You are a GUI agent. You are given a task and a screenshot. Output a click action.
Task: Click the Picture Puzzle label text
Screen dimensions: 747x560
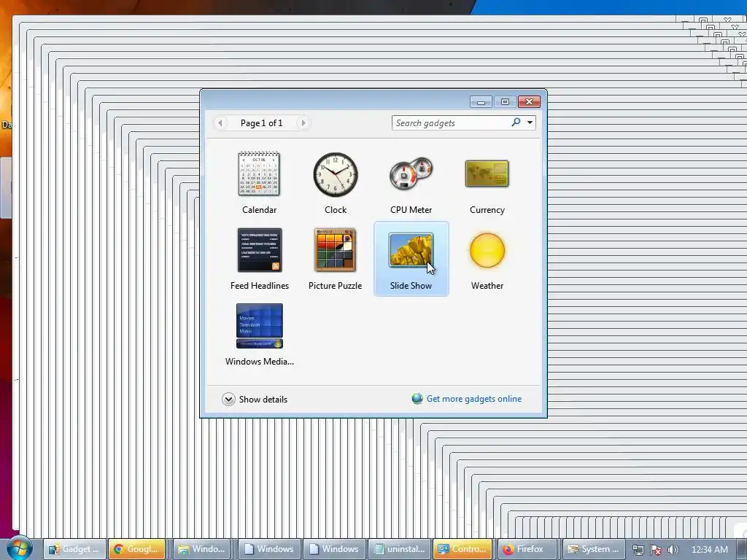point(335,286)
